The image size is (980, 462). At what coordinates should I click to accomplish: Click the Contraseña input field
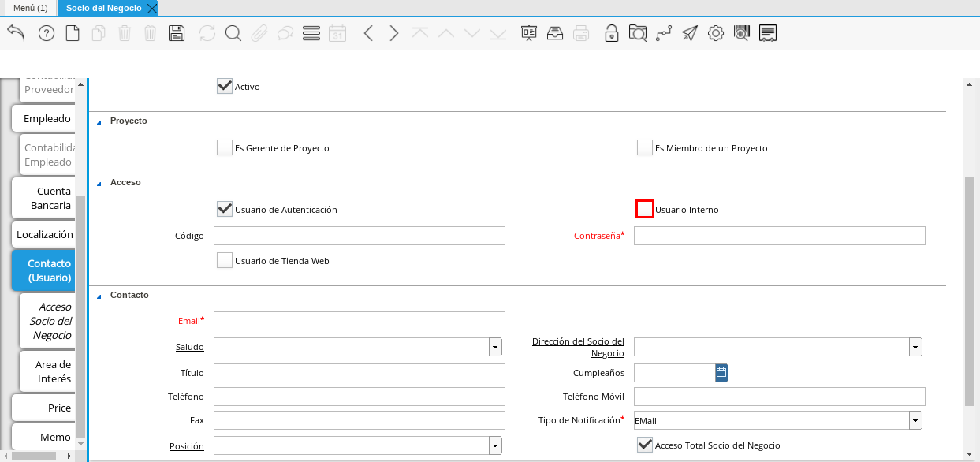tap(779, 236)
